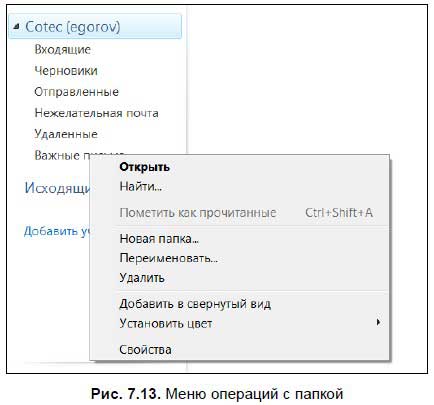Open the Нежелательная почта folder
Image resolution: width=434 pixels, height=405 pixels.
tap(96, 113)
